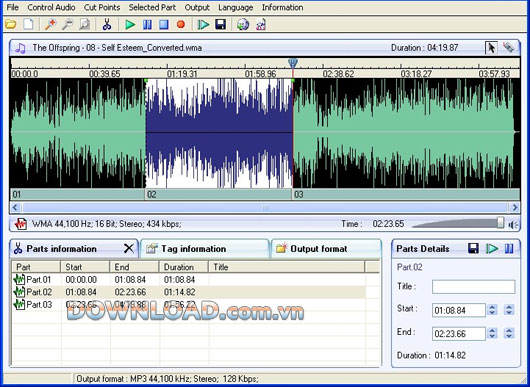This screenshot has height=387, width=530.
Task: Select the Part.02 row in the parts list
Action: (189, 292)
